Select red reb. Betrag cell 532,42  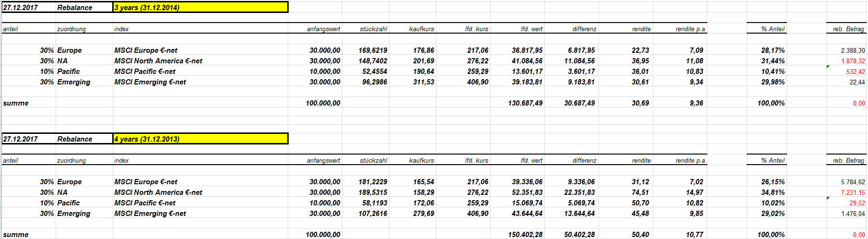click(x=856, y=72)
